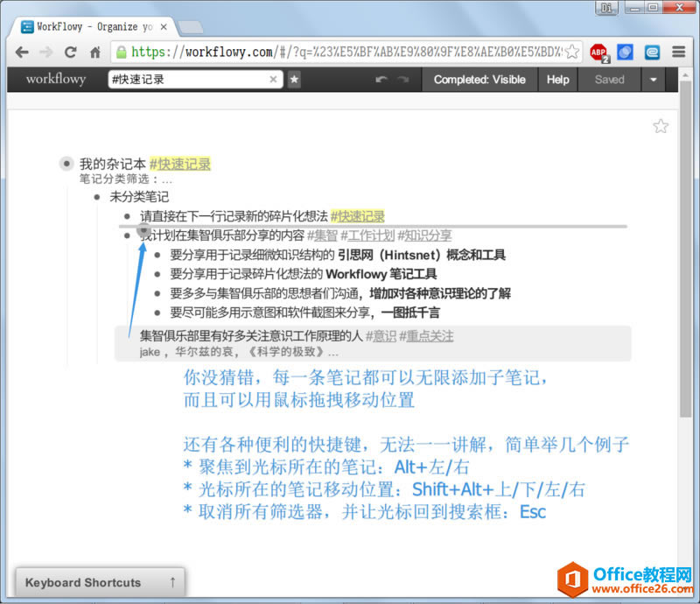Click the browser forward arrow

(46, 53)
